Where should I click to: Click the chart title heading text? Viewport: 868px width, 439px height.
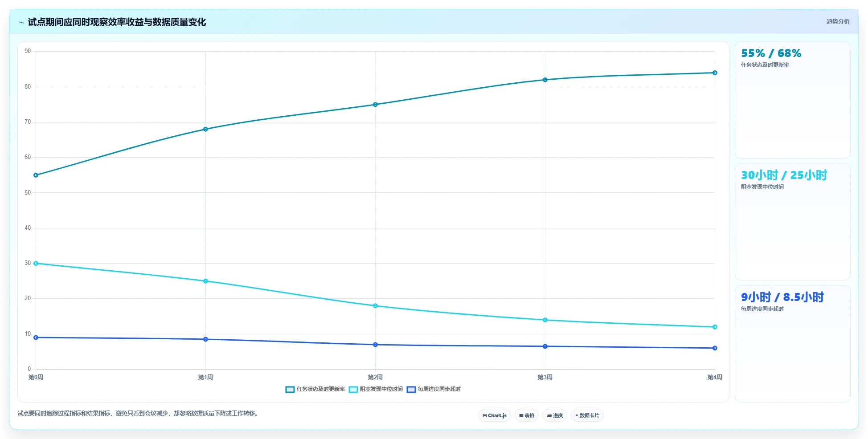(117, 22)
